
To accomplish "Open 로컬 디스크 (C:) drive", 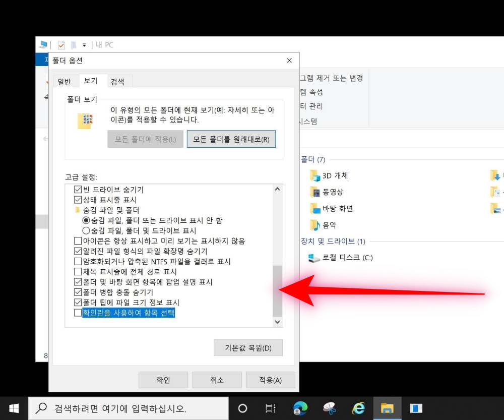I will pos(336,257).
